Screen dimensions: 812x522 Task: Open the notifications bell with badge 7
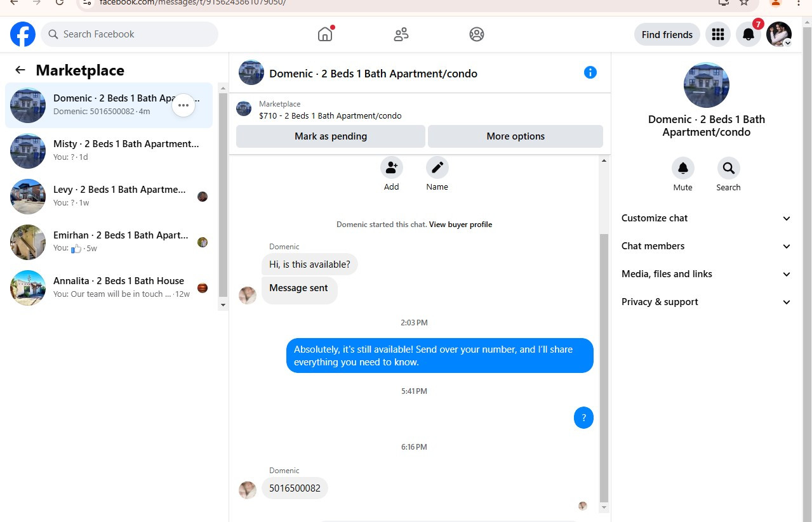coord(749,34)
